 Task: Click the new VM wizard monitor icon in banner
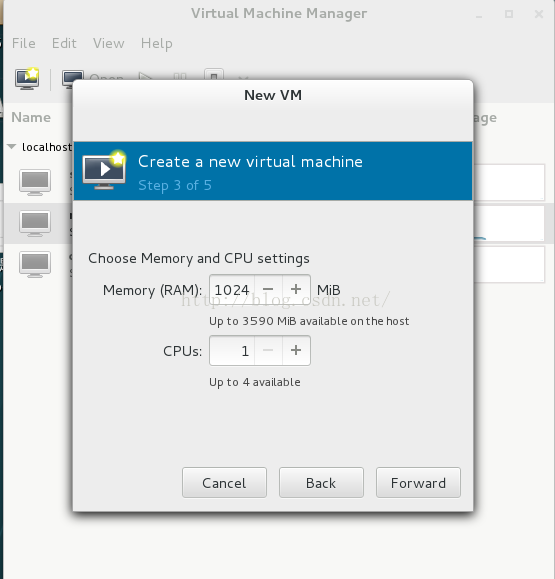tap(104, 171)
